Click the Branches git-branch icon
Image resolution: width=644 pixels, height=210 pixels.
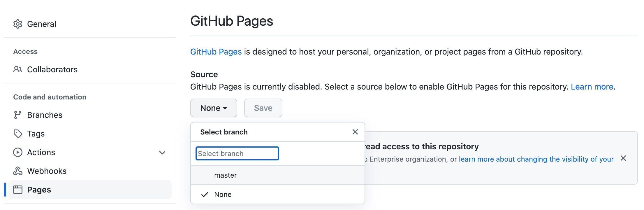(x=18, y=115)
